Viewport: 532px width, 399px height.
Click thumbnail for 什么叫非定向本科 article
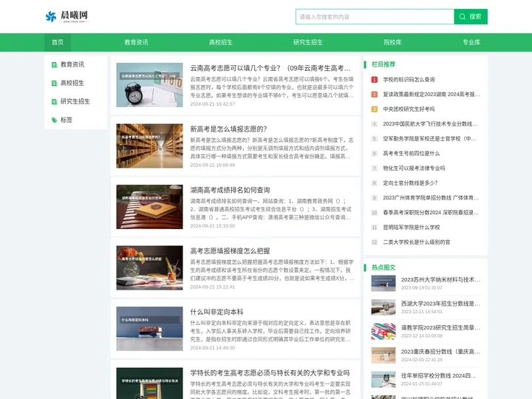click(x=149, y=329)
